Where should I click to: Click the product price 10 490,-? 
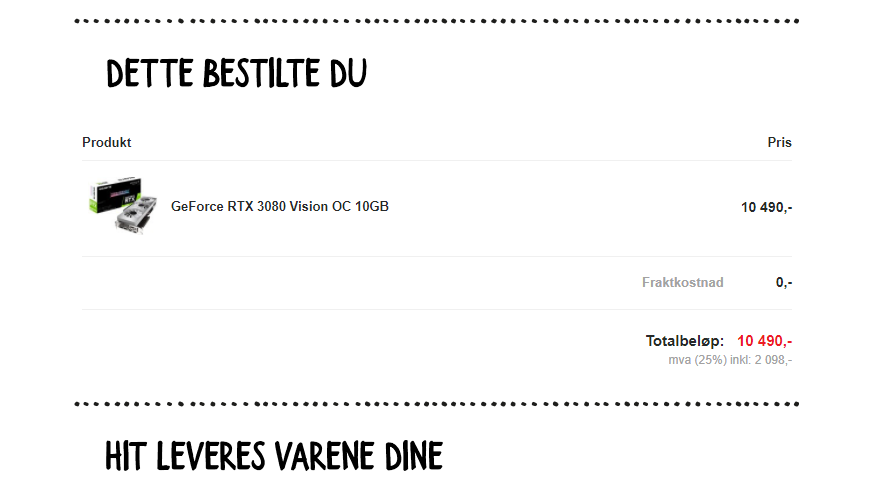(766, 207)
